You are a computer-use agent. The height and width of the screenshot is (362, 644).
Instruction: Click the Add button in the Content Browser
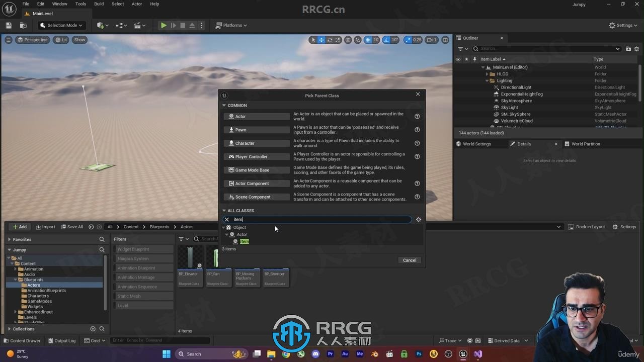20,227
